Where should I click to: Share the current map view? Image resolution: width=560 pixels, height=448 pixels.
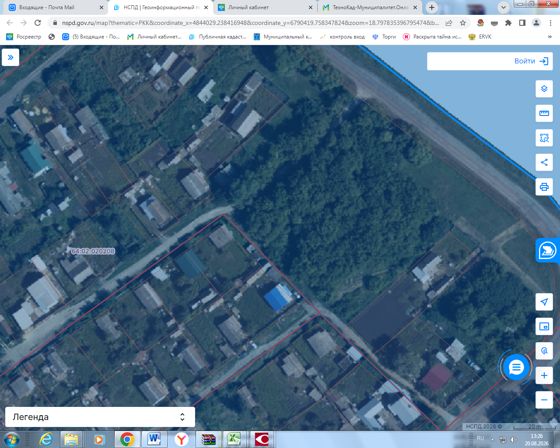[x=544, y=163]
